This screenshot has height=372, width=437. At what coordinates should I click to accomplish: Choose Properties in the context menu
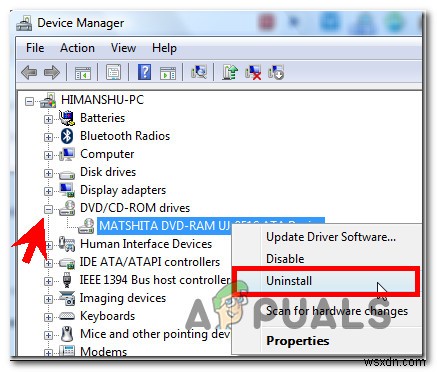click(x=298, y=341)
